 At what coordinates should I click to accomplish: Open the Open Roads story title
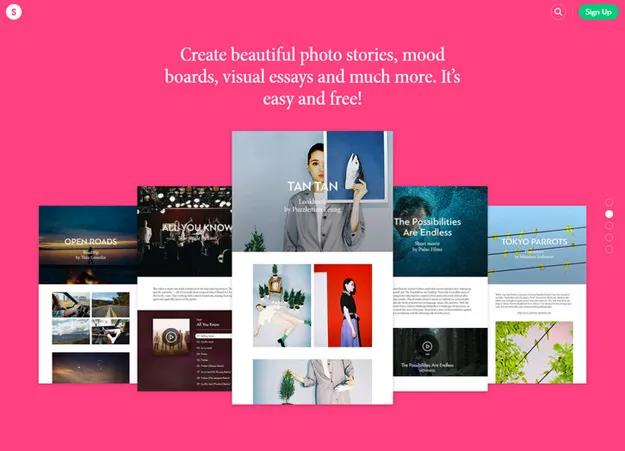click(x=90, y=242)
